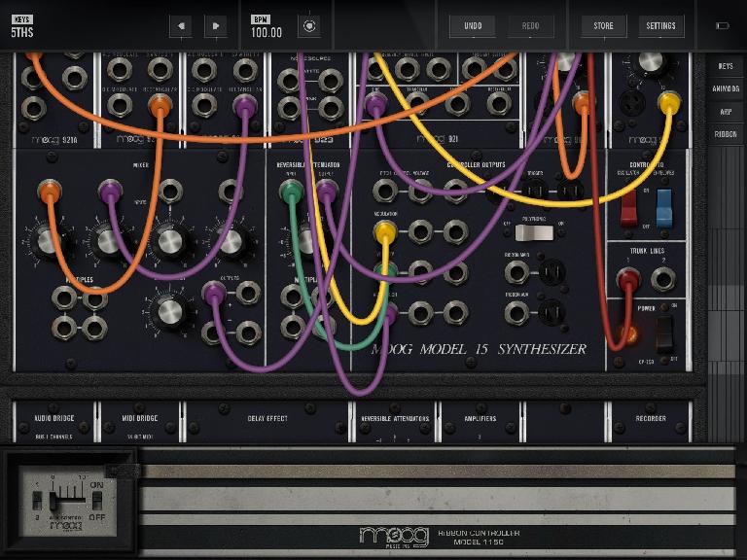Click the rack overview strip below RIBBON tab

tap(726, 296)
